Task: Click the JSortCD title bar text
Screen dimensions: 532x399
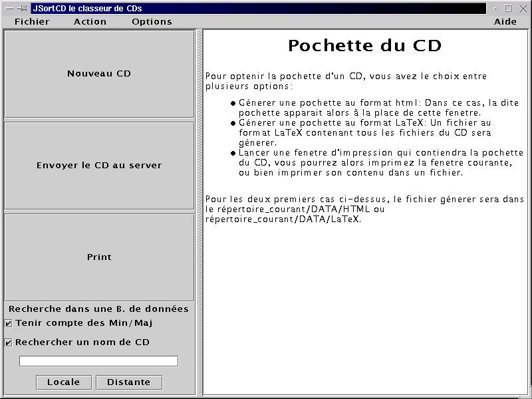Action: 87,9
